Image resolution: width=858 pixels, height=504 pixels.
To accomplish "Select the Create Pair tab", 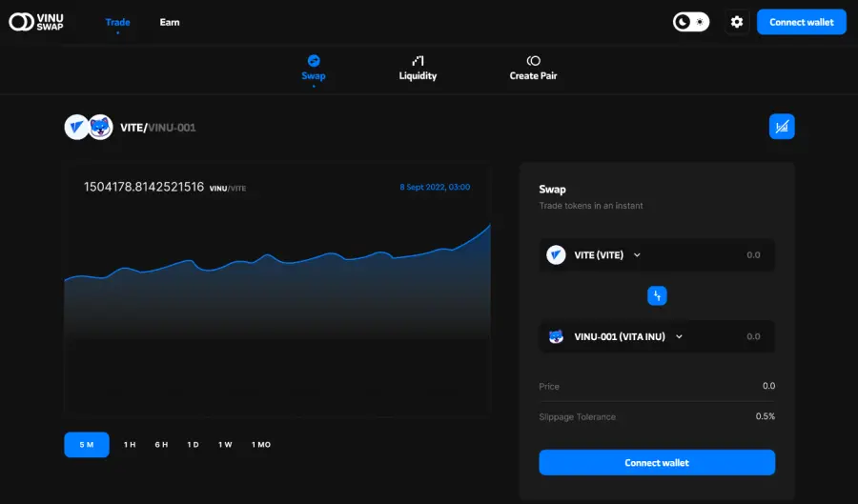I will [x=533, y=69].
